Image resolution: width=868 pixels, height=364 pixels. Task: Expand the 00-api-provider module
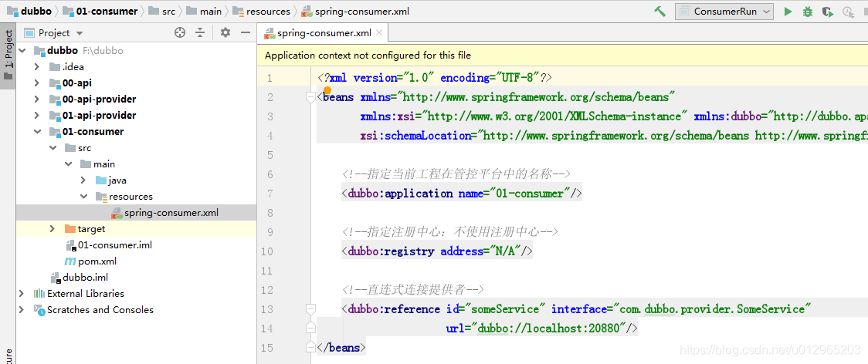[x=37, y=99]
